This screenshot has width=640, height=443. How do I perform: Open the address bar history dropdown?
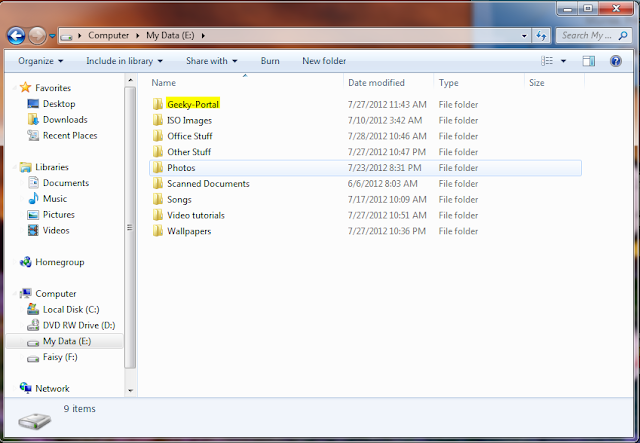pos(524,36)
